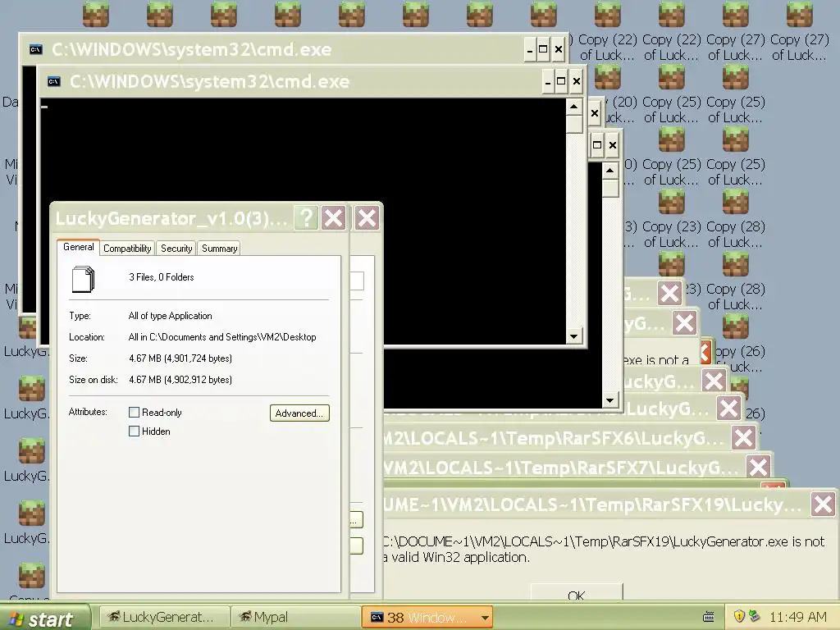This screenshot has height=630, width=840.
Task: Close the RarSFX19 error dialog
Action: pos(823,504)
